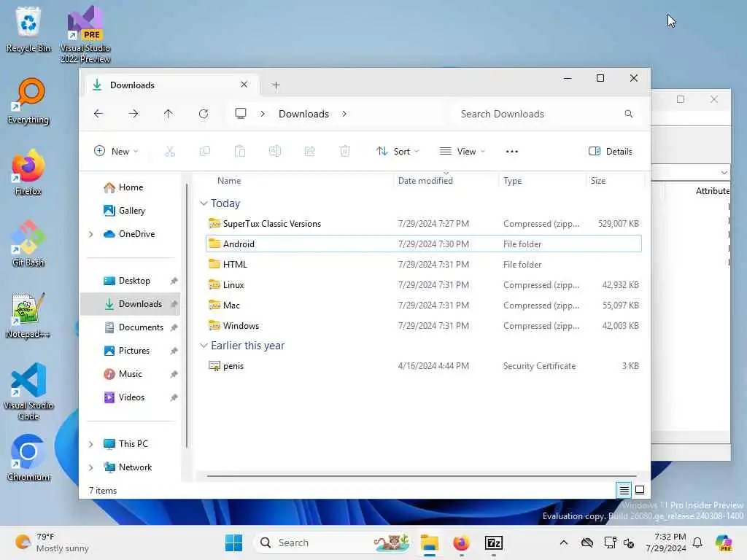
Task: Select the Everything desktop shortcut
Action: tap(28, 101)
